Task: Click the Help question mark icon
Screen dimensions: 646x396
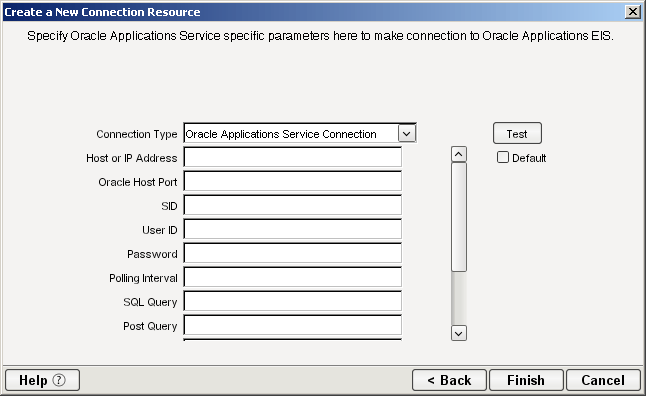Action: click(x=59, y=380)
